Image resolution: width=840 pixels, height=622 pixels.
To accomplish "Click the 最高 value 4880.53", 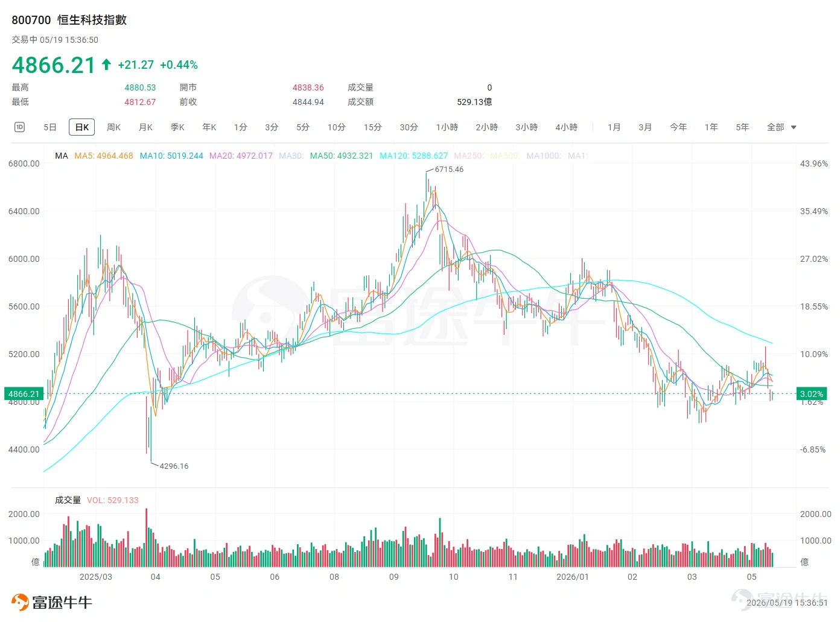I will 140,87.
